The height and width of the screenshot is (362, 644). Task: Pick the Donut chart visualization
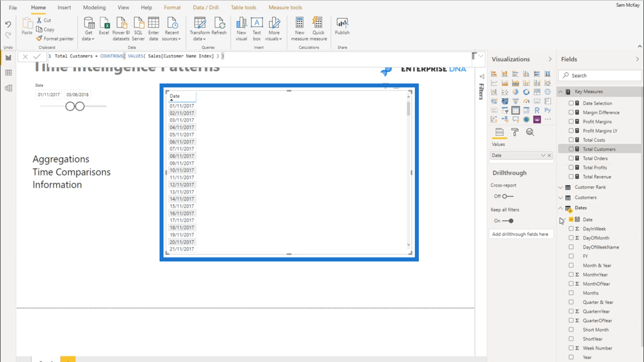(x=526, y=92)
